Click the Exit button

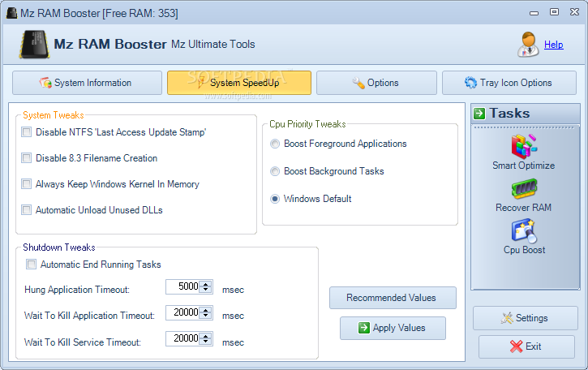click(526, 346)
